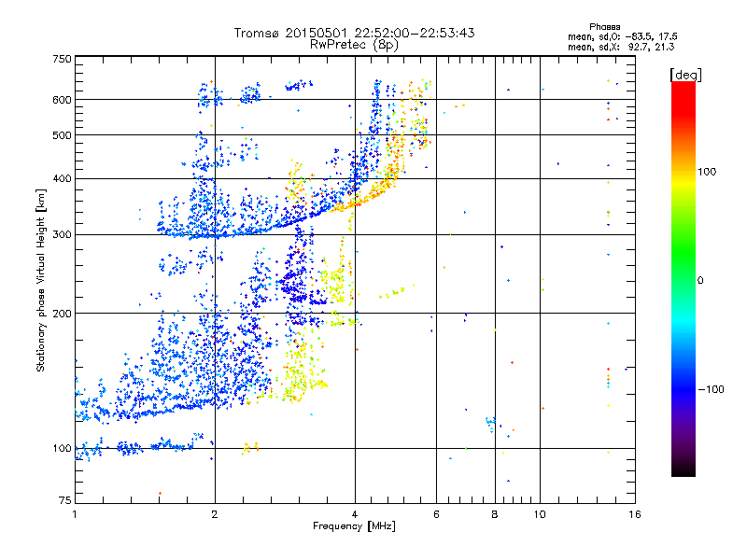The height and width of the screenshot is (560, 747).
Task: Click the "Phases" heading text
Action: click(x=604, y=27)
